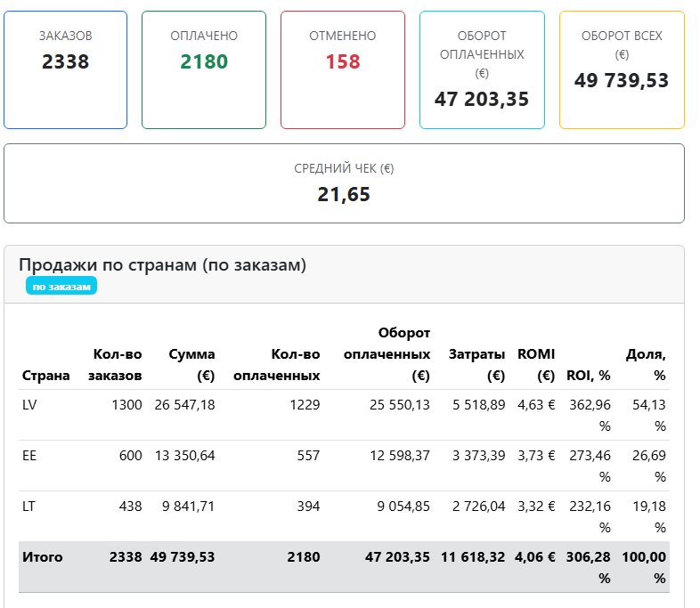Click the total ROMI 4,06 €
The height and width of the screenshot is (608, 700).
[535, 557]
